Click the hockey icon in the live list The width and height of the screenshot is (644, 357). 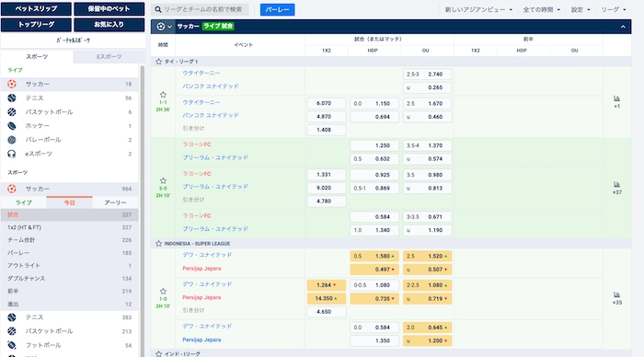point(12,126)
